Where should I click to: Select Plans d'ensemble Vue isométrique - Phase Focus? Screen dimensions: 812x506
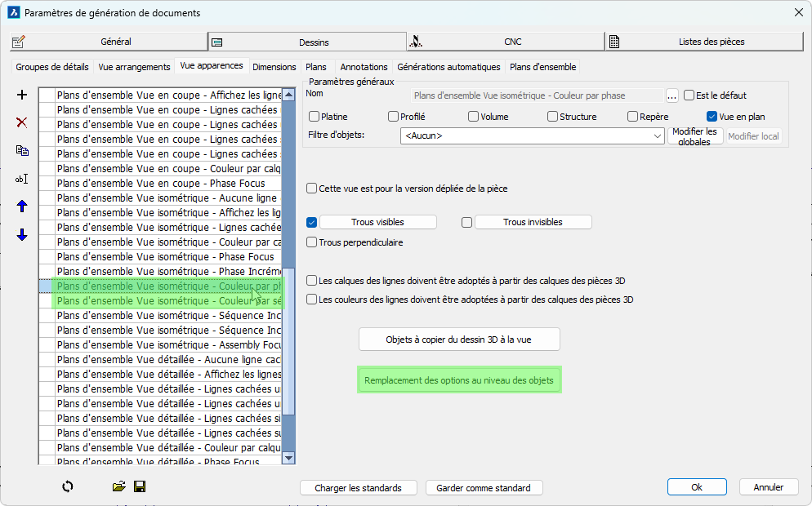167,256
